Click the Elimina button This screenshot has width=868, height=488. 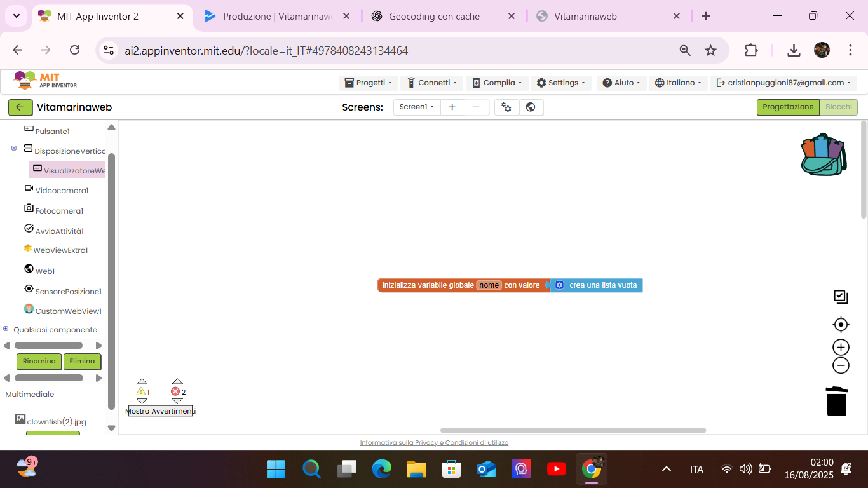[x=83, y=362]
